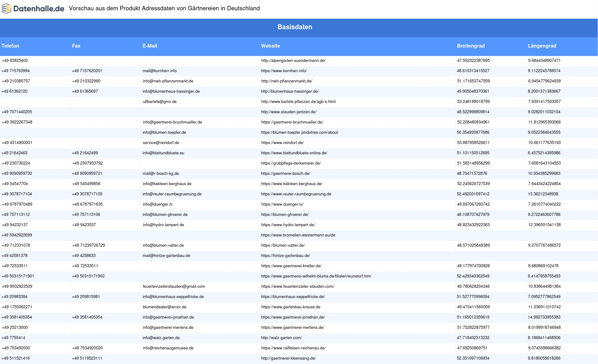The width and height of the screenshot is (598, 364).
Task: Select latitude value 47.69250869751
Action: coord(472,348)
